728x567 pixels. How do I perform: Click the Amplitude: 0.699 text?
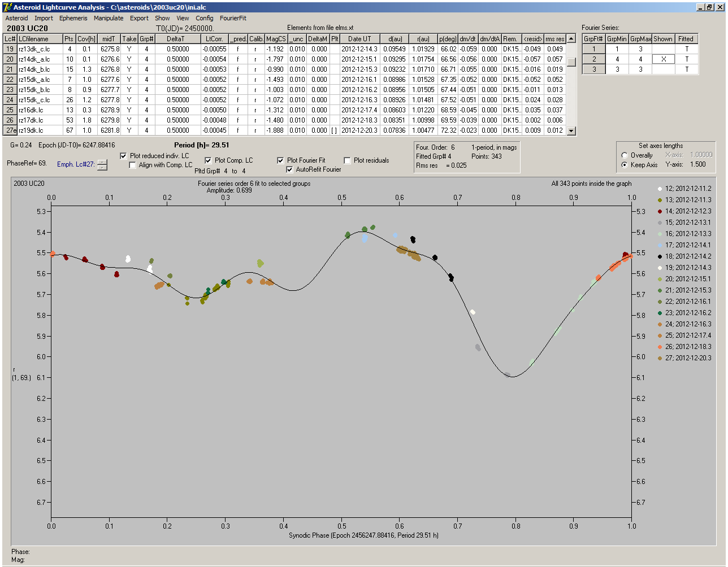(229, 190)
